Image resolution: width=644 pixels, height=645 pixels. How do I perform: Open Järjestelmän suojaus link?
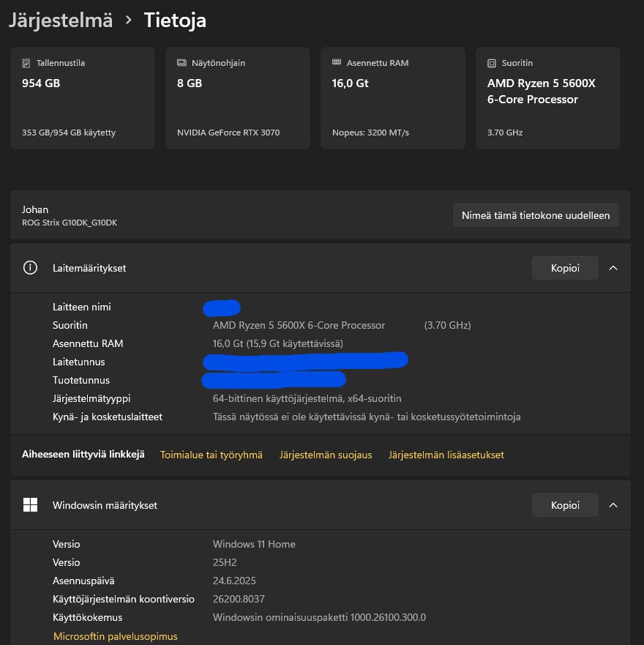pyautogui.click(x=326, y=455)
